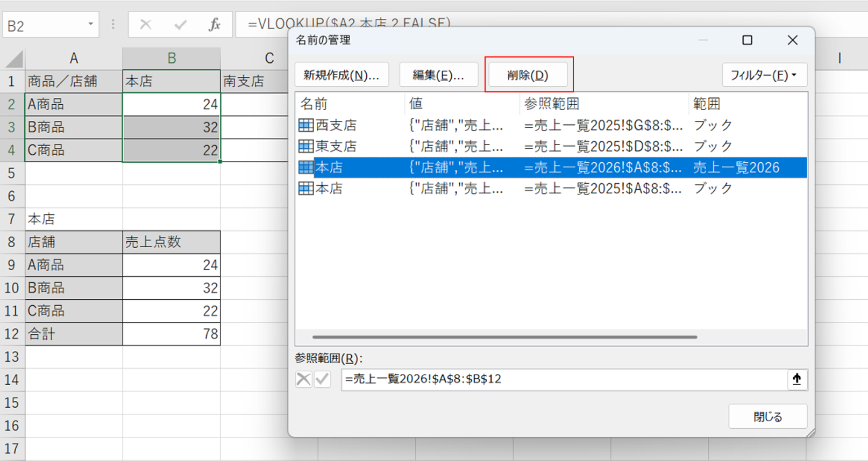
Task: Close the dialog with 閉じる button
Action: (767, 417)
